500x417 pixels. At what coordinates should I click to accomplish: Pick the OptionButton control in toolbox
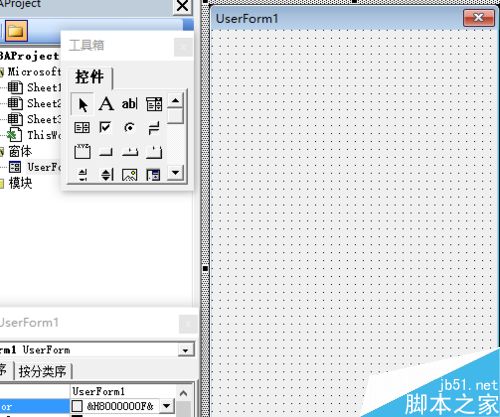(129, 128)
